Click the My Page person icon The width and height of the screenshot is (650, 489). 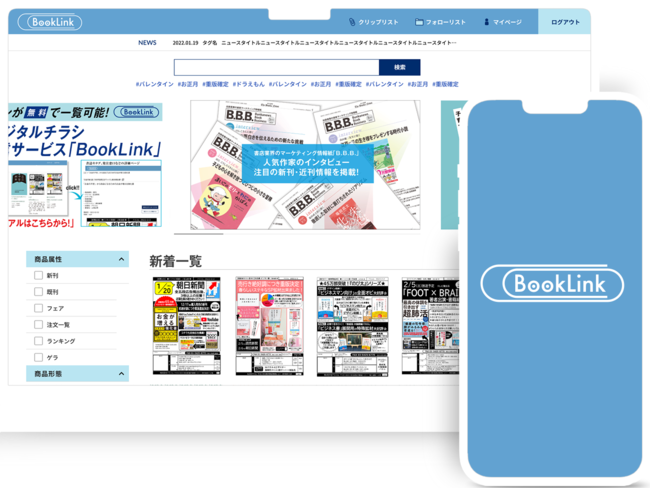[487, 22]
